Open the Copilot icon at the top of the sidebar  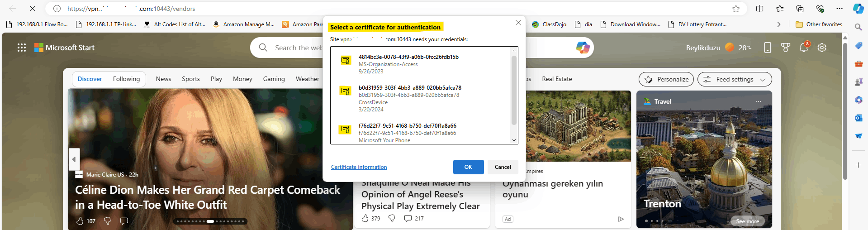858,9
